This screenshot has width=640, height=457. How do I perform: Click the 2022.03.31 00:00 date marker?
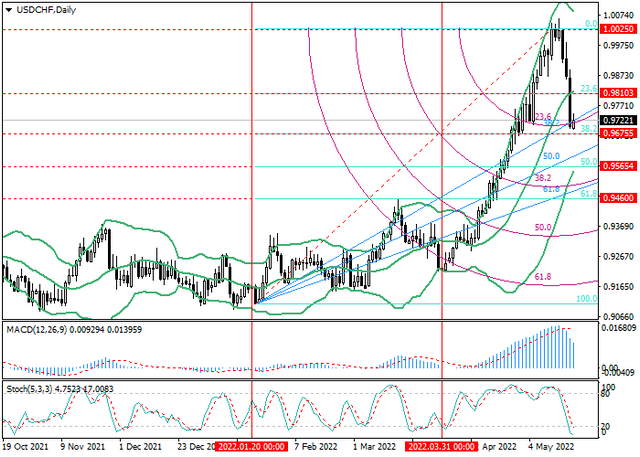tap(442, 446)
